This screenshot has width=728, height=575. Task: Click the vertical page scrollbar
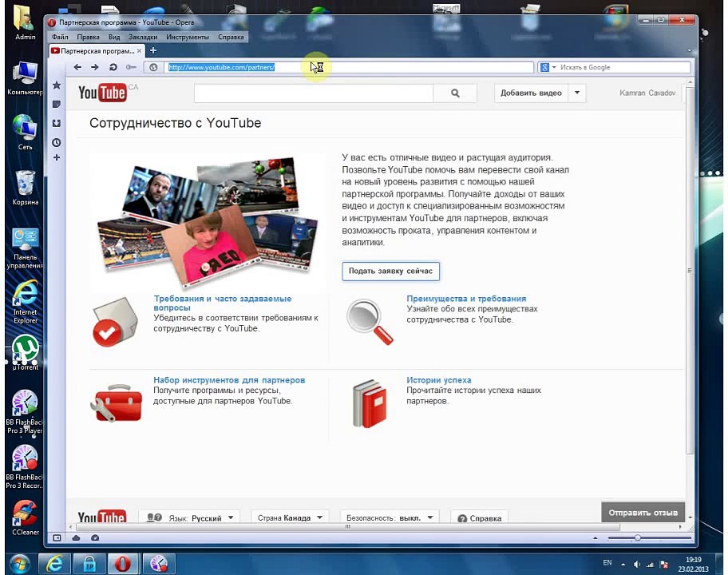click(690, 270)
